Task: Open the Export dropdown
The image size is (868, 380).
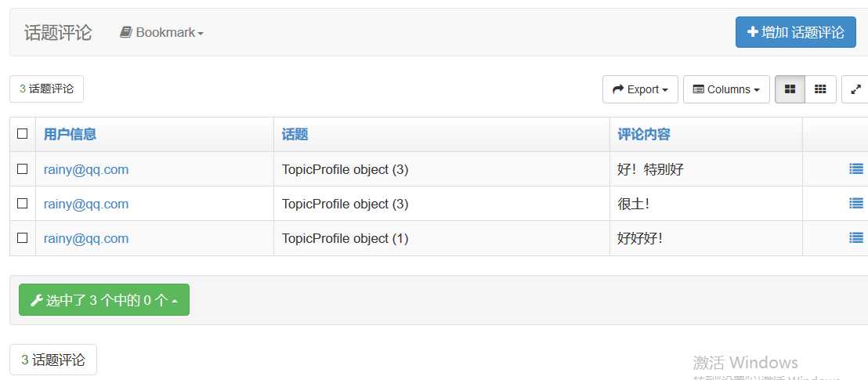Action: click(640, 89)
